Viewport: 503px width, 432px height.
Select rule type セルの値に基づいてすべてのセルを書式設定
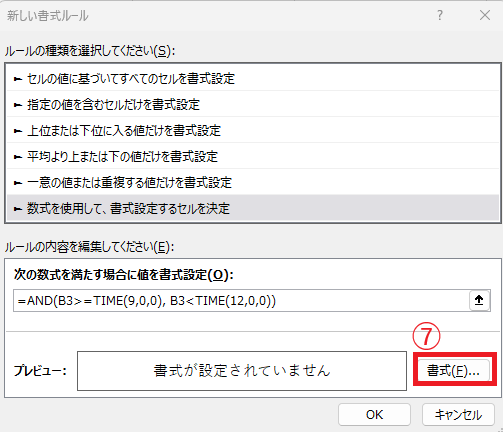(x=253, y=79)
